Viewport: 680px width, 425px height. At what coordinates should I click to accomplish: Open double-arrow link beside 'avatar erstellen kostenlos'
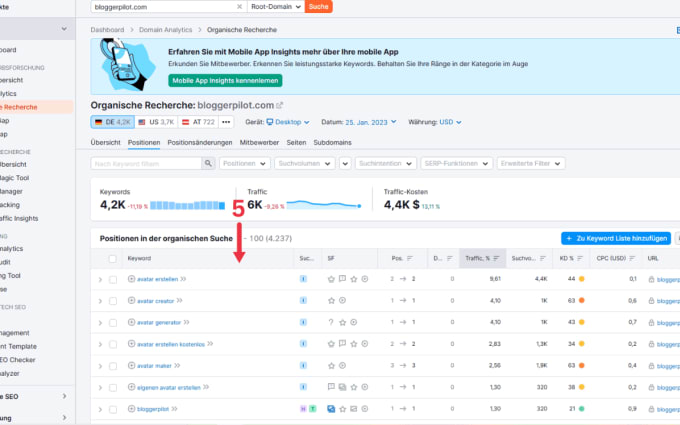click(210, 343)
